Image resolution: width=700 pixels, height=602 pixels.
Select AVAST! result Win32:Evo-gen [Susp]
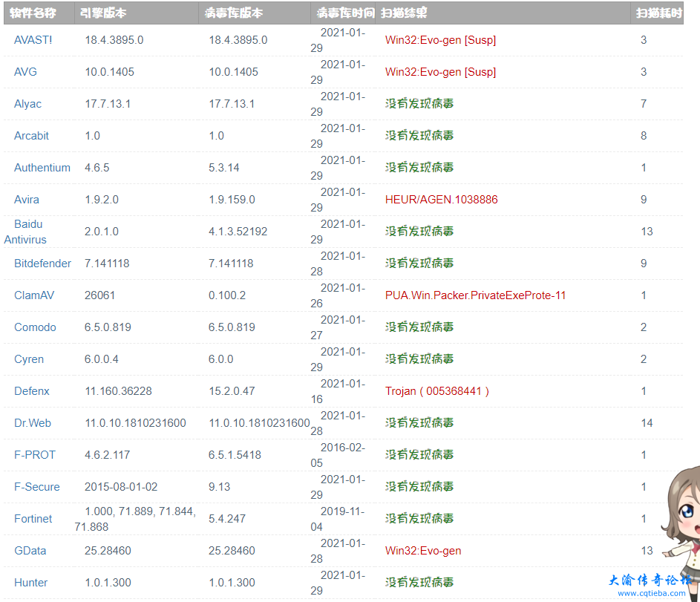440,40
